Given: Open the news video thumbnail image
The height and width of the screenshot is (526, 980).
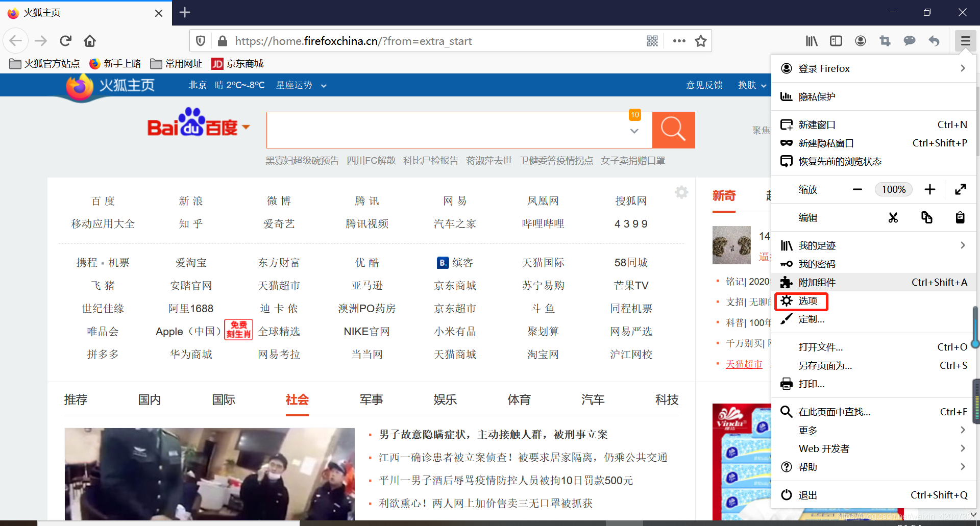Looking at the screenshot, I should click(209, 474).
